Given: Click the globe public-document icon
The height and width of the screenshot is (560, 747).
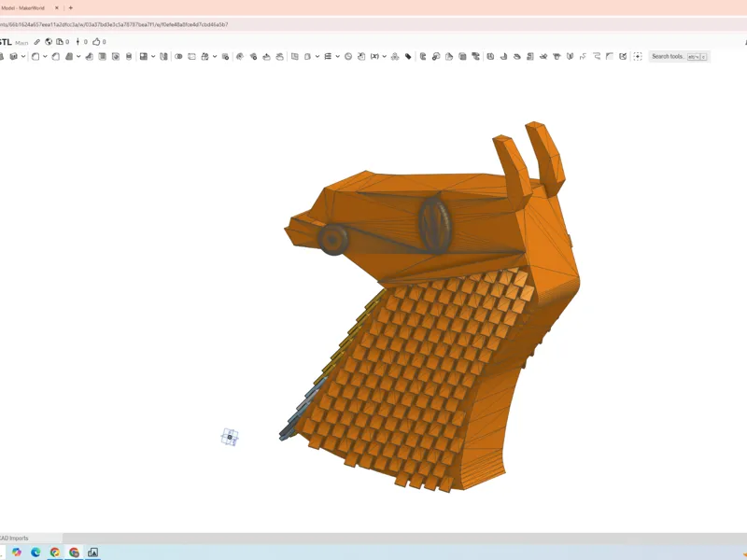Looking at the screenshot, I should point(49,42).
